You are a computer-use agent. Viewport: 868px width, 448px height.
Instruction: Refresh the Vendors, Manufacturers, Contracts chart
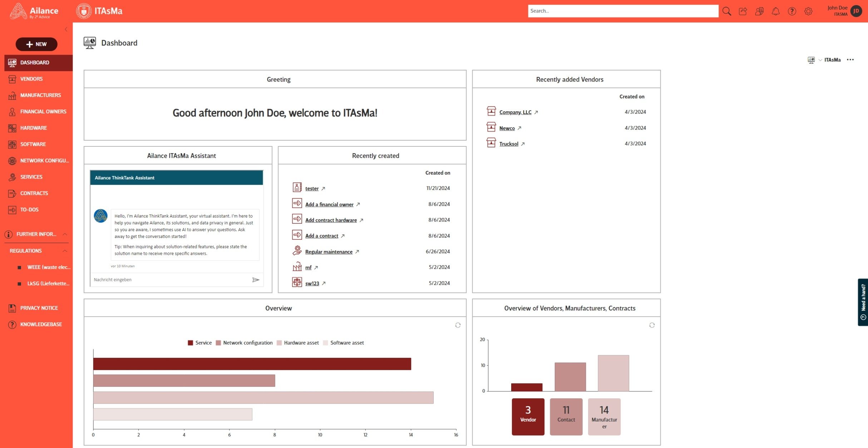pyautogui.click(x=652, y=325)
